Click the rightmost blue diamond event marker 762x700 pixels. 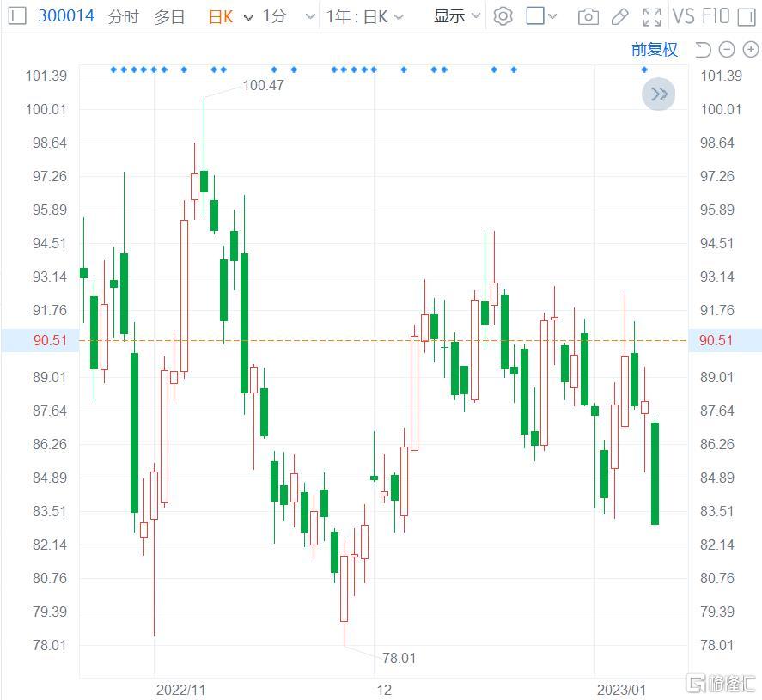pos(644,70)
